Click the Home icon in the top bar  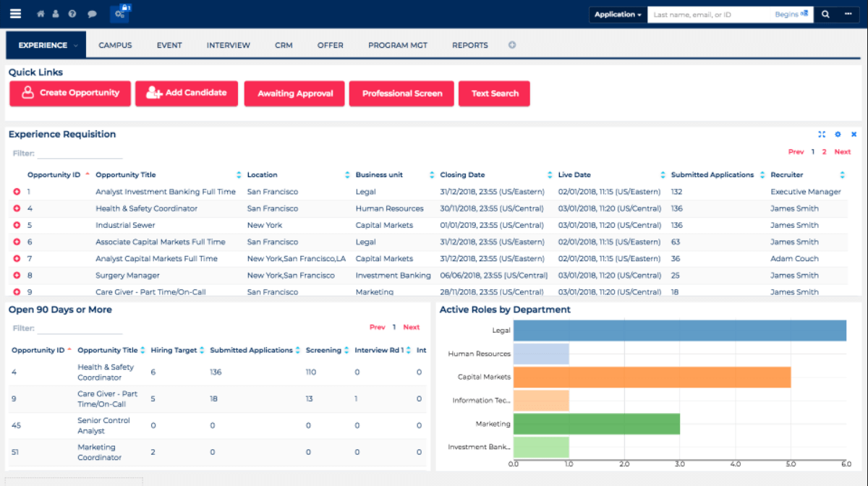[41, 12]
